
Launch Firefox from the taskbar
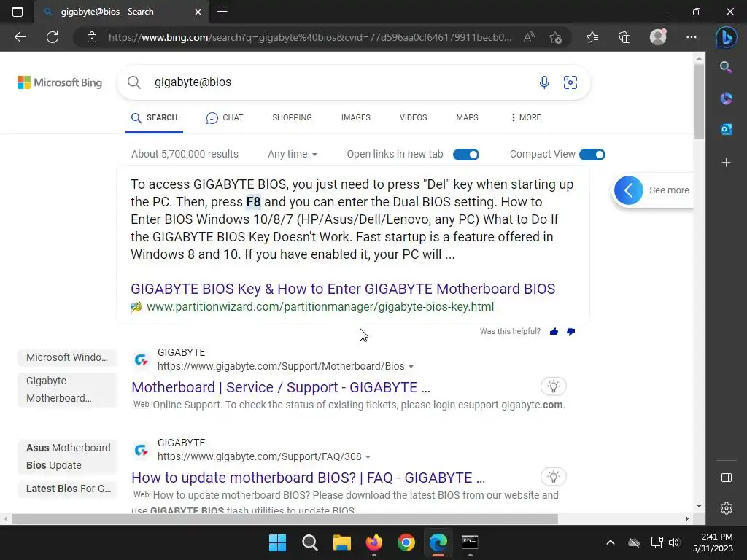click(x=374, y=542)
